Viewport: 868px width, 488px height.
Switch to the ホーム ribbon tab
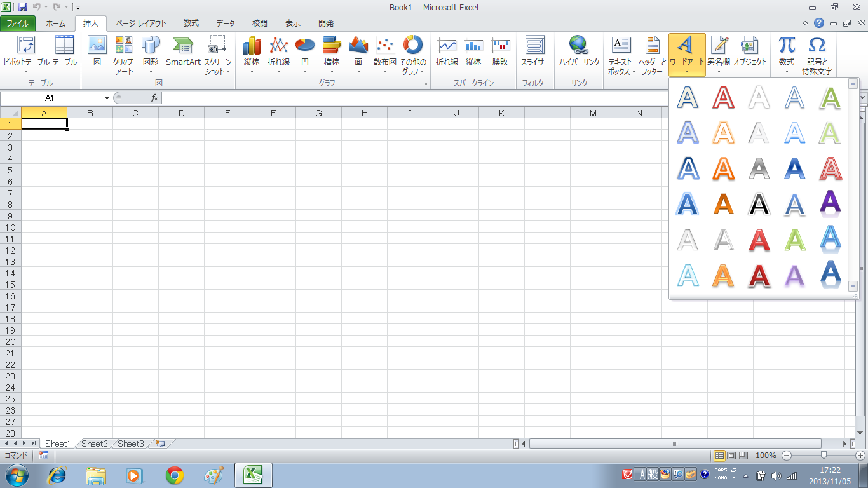[x=55, y=24]
